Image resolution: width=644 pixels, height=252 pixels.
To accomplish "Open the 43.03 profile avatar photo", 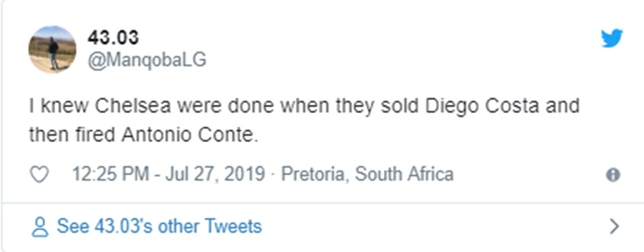I will tap(52, 49).
